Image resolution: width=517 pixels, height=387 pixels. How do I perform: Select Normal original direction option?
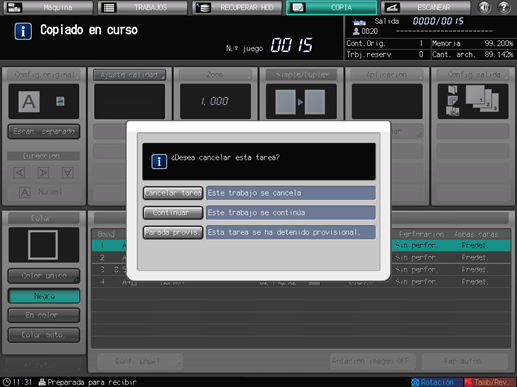(44, 192)
